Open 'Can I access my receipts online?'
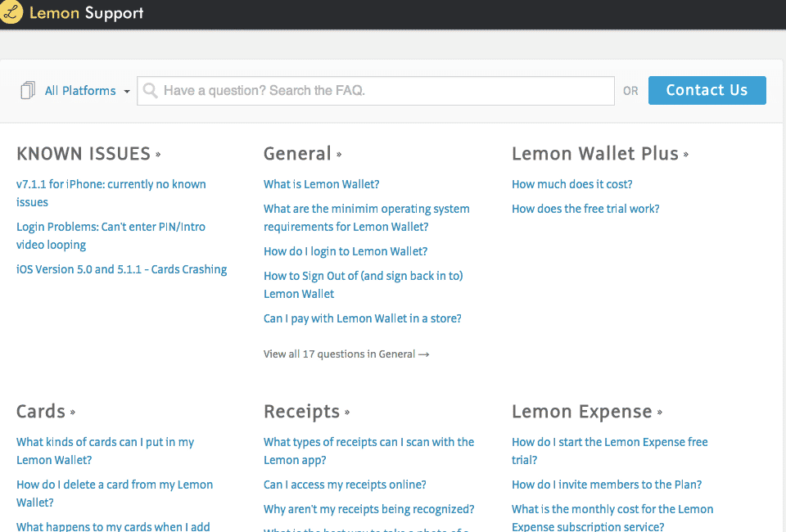The width and height of the screenshot is (786, 532). 345,485
